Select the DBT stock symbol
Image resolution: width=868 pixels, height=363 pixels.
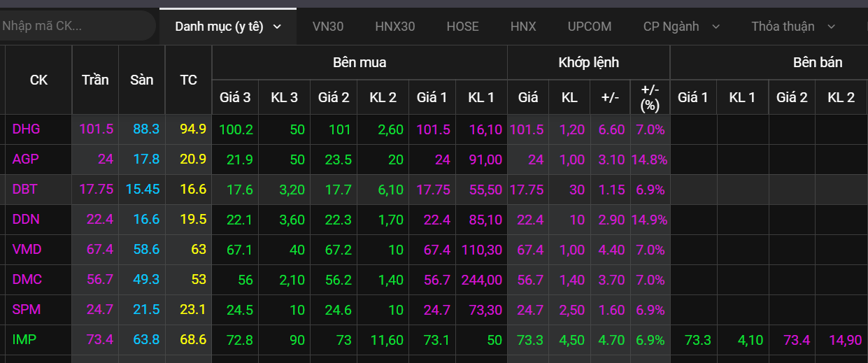pos(26,189)
